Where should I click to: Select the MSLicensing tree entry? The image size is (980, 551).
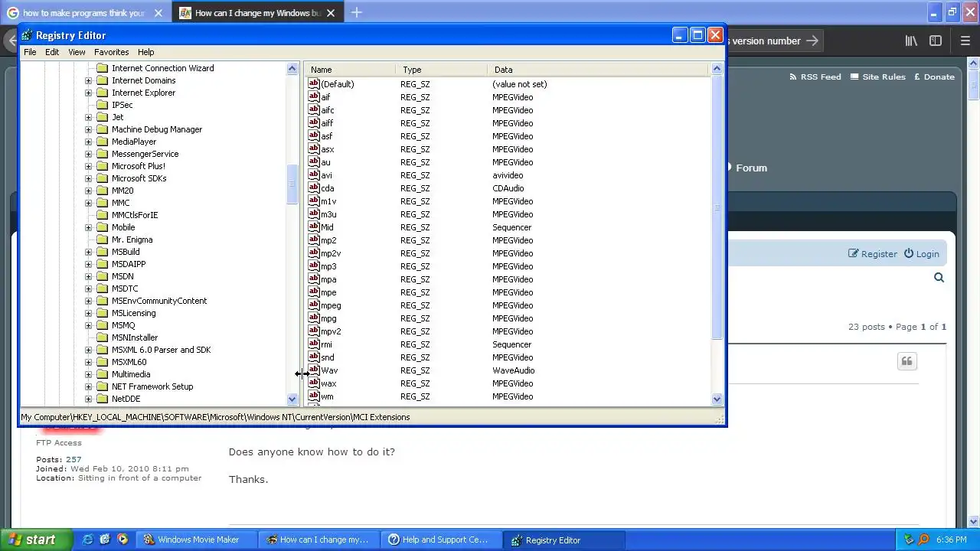pos(133,313)
